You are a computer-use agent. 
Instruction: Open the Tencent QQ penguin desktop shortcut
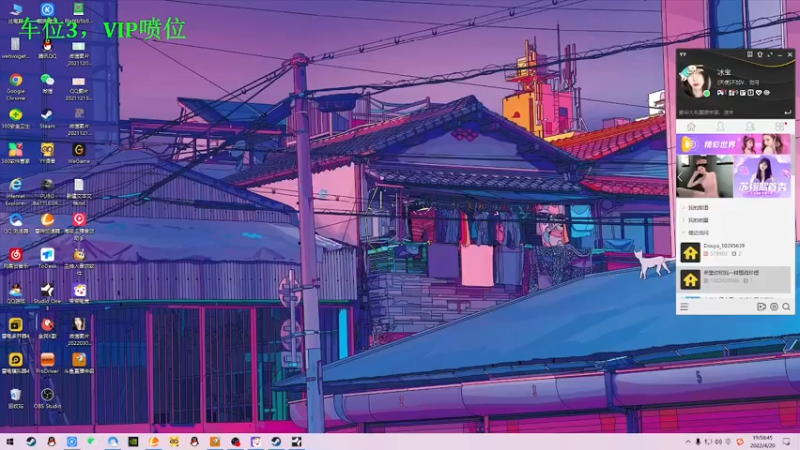47,49
